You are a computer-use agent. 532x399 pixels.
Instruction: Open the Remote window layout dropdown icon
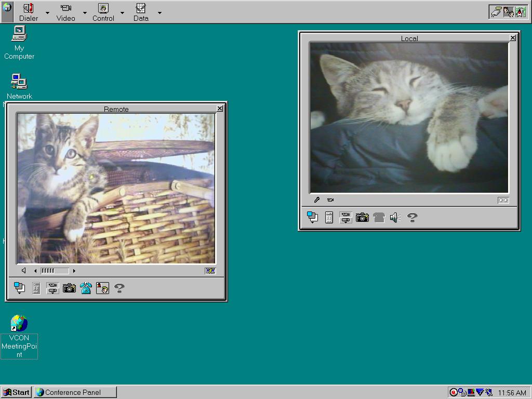(x=19, y=288)
